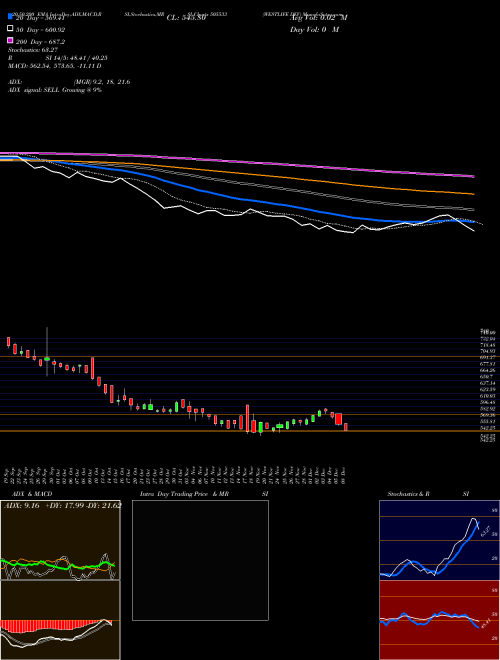The height and width of the screenshot is (660, 500).
Task: Click the tall red candlestick on 10 Oct
Action: [93, 368]
